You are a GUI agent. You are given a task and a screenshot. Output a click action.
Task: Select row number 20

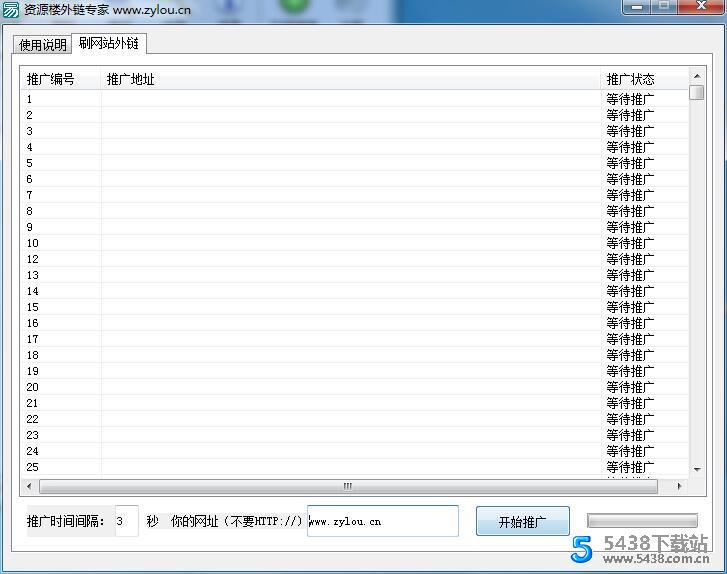pyautogui.click(x=355, y=387)
